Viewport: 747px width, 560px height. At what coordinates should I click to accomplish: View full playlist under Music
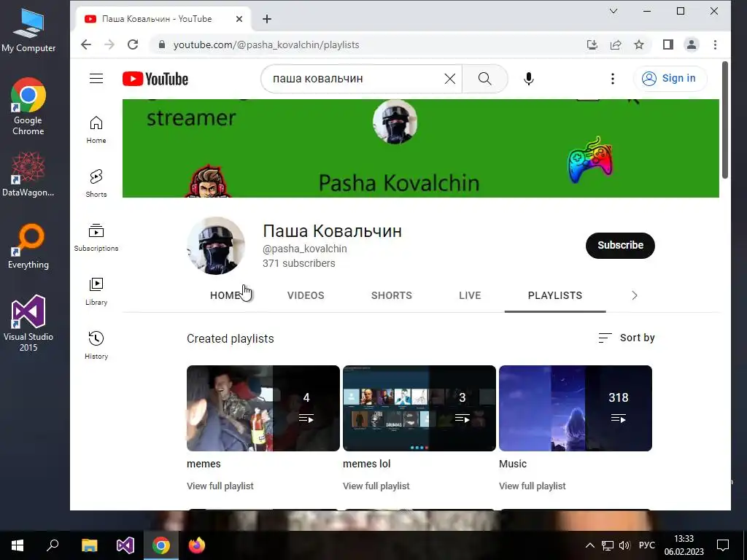(532, 486)
